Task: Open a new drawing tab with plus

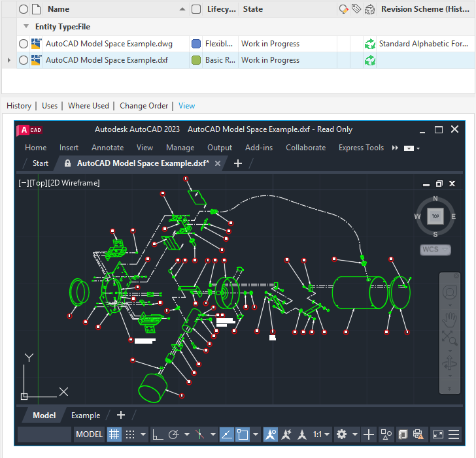Action: tap(238, 163)
